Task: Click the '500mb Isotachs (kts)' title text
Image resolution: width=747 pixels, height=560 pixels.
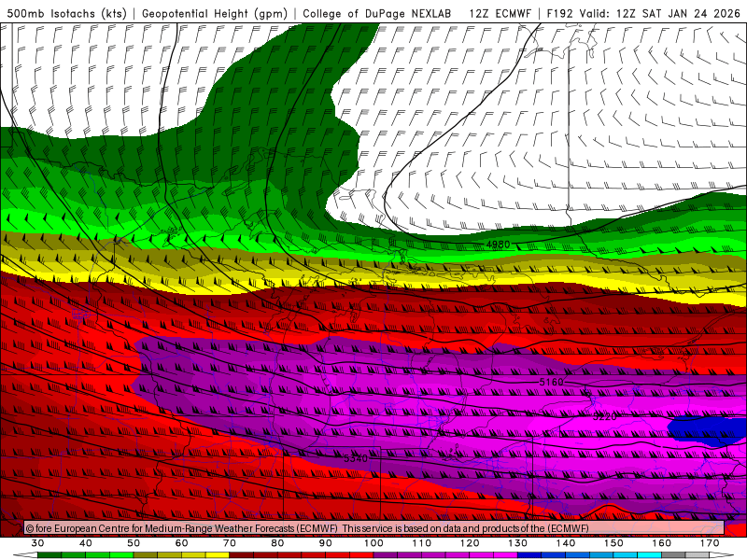Action: pos(65,13)
